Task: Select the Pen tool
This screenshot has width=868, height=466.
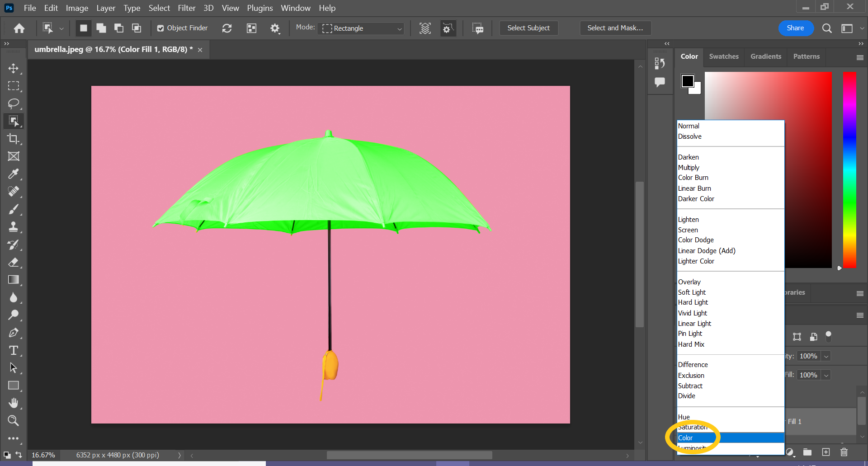Action: point(14,333)
